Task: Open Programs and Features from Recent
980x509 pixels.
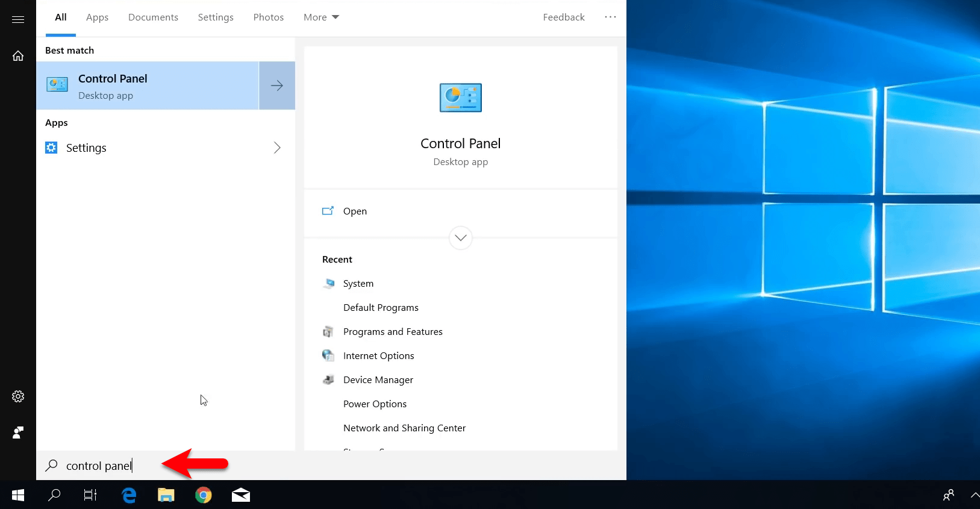Action: (393, 331)
